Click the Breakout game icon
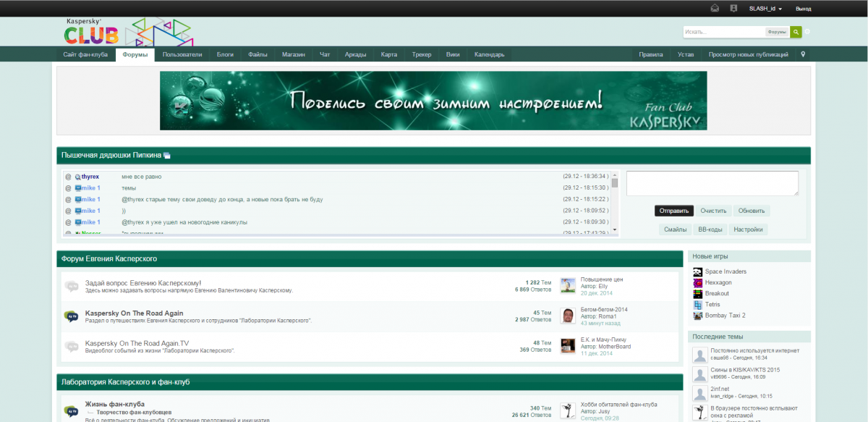This screenshot has height=422, width=868. pos(697,293)
